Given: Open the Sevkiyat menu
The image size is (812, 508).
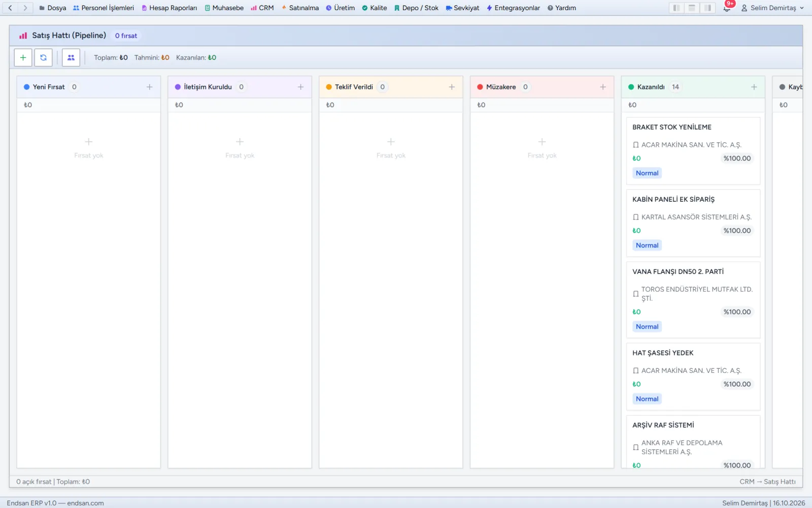Looking at the screenshot, I should click(x=462, y=8).
